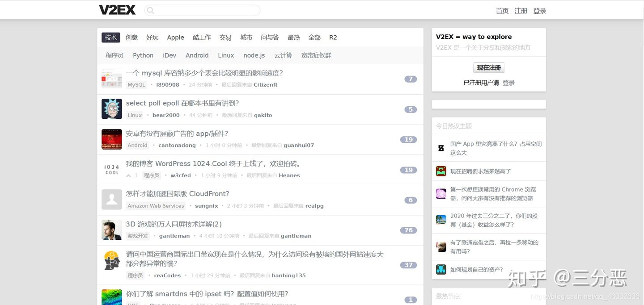Switch to the 创意 tab
The height and width of the screenshot is (305, 644).
click(131, 38)
